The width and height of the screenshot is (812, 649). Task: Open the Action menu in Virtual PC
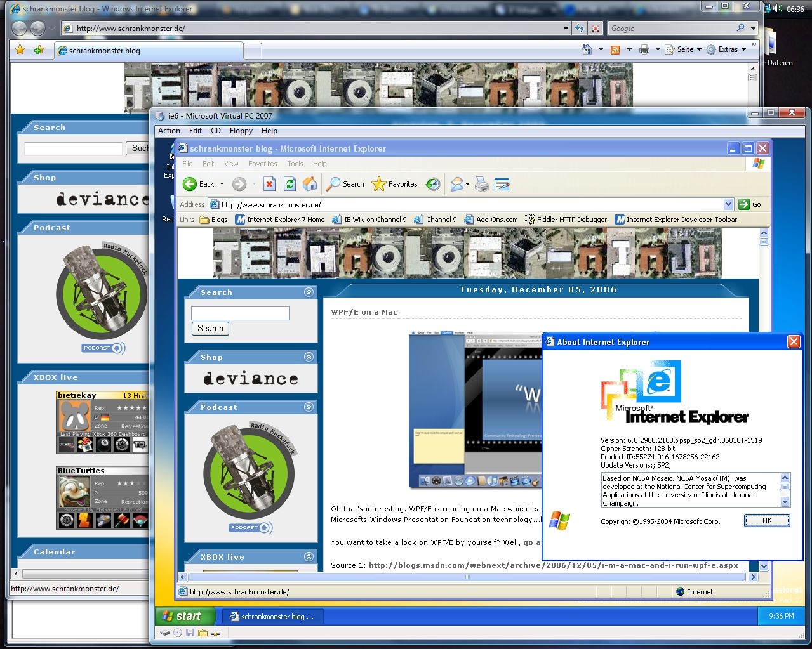coord(169,131)
